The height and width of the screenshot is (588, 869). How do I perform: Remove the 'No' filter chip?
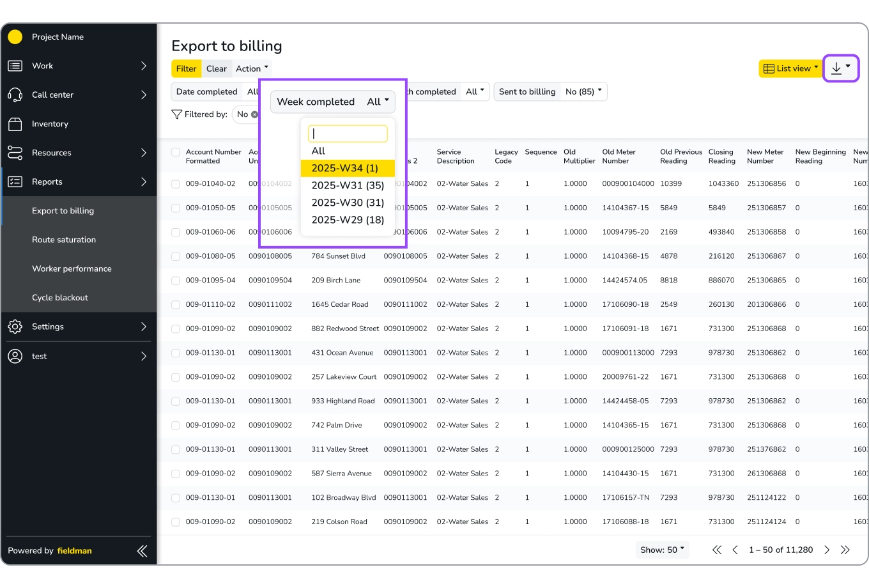(254, 114)
